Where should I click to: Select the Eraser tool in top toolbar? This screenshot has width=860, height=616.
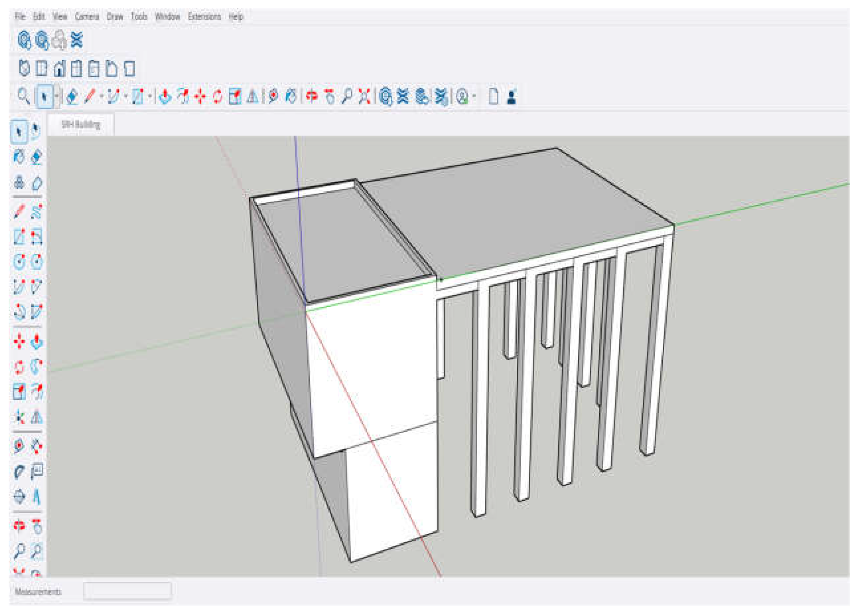72,96
